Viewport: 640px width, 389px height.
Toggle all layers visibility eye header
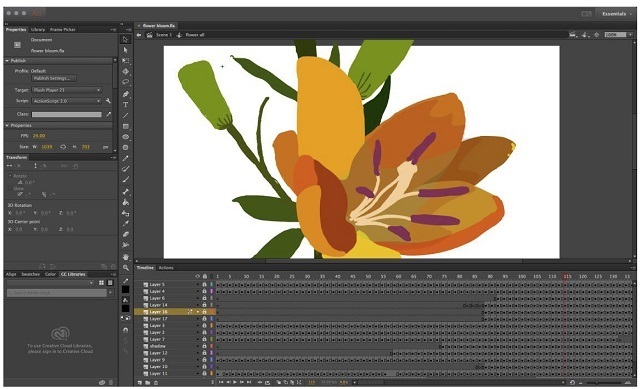click(198, 276)
